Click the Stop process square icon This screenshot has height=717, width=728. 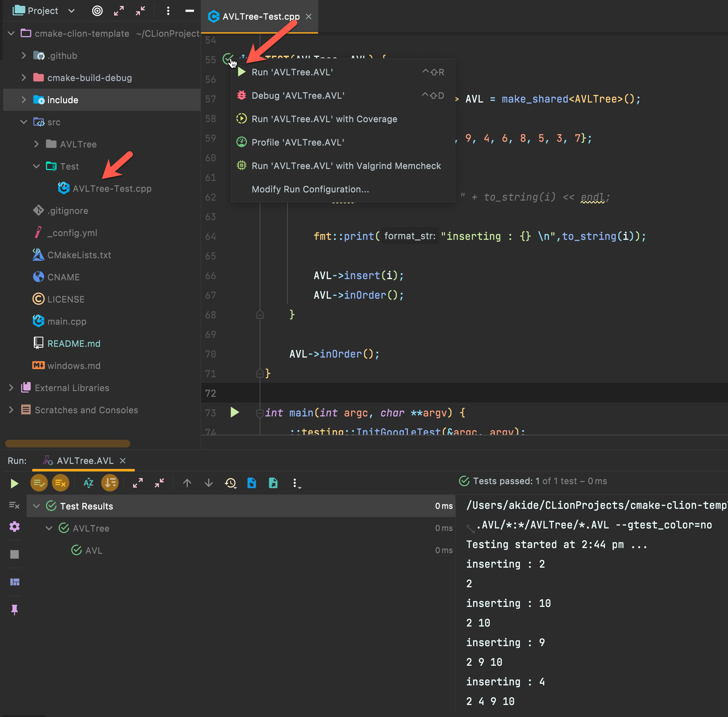tap(14, 554)
